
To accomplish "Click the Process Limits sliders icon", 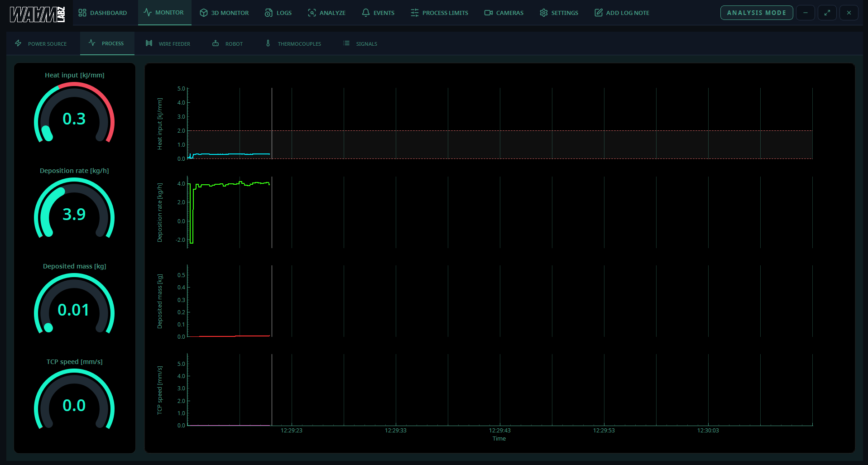I will coord(415,13).
